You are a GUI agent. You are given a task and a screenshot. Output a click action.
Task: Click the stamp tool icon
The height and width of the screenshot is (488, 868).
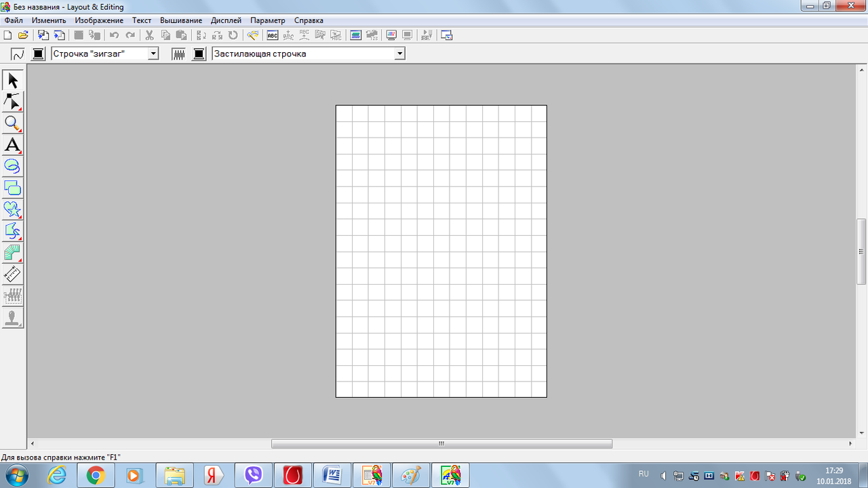(x=13, y=317)
